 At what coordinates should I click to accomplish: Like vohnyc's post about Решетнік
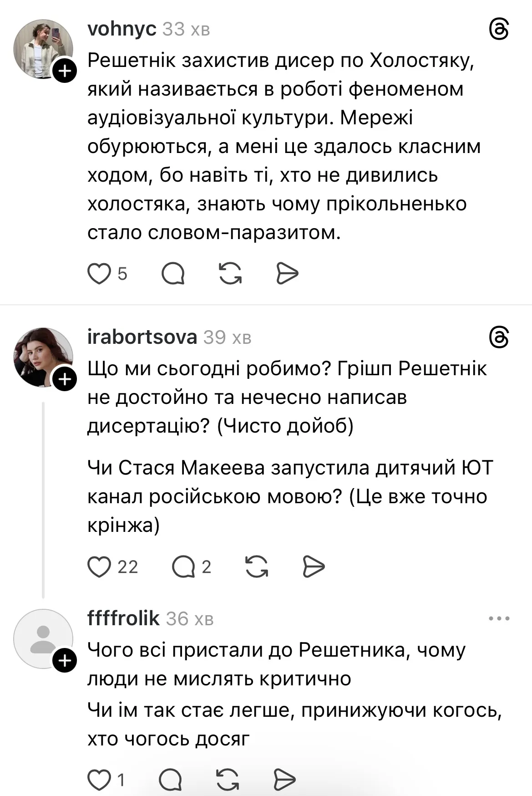pyautogui.click(x=100, y=272)
